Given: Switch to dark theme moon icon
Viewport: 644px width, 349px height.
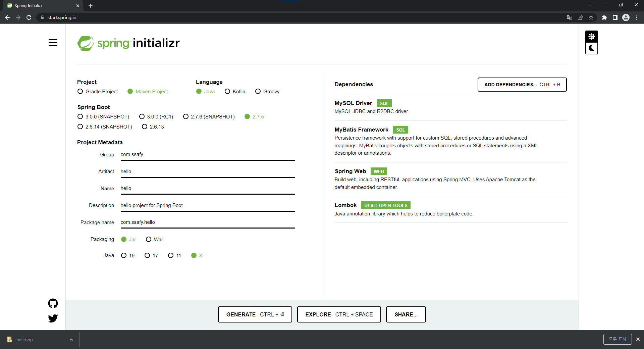Looking at the screenshot, I should click(592, 48).
